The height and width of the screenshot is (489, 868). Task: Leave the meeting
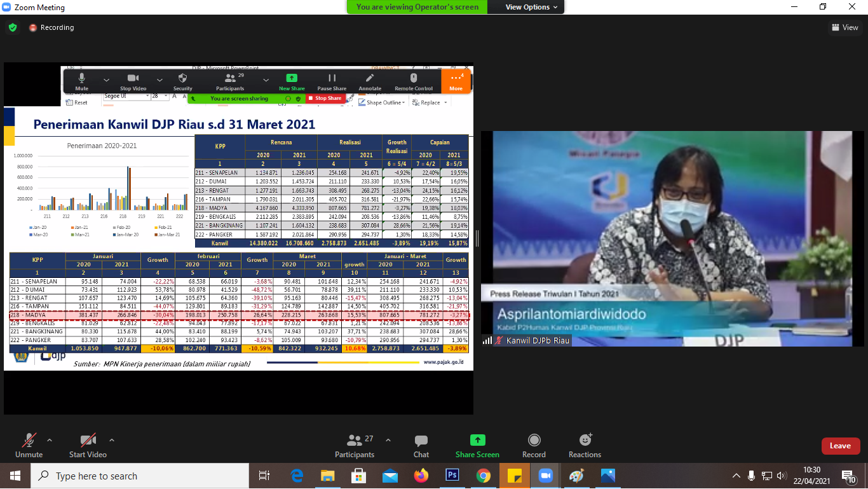coord(840,446)
